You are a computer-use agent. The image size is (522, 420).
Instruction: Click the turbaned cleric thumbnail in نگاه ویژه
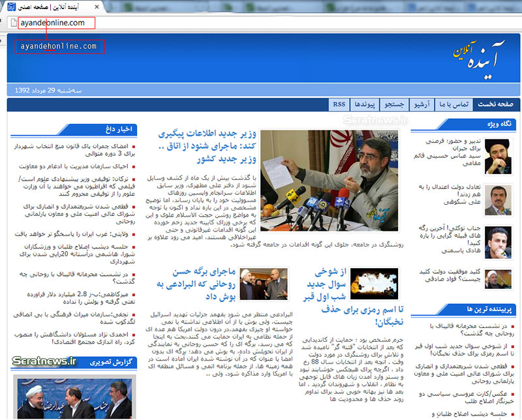click(498, 157)
